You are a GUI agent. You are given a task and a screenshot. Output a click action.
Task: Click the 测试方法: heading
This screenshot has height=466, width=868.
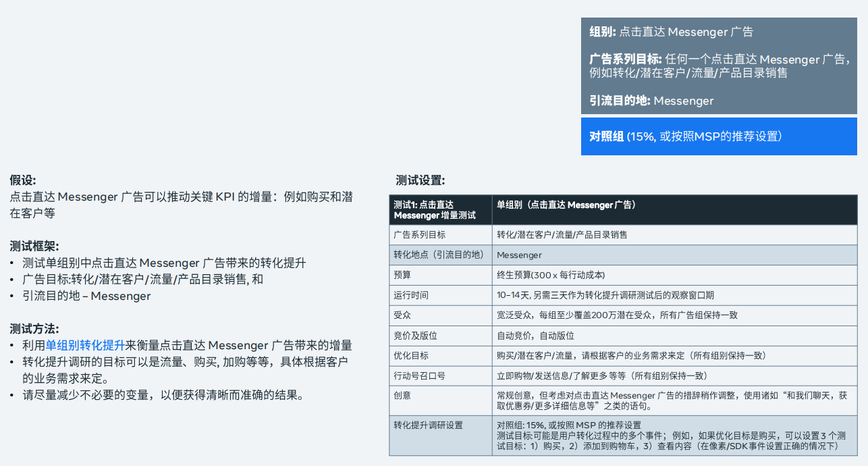34,329
